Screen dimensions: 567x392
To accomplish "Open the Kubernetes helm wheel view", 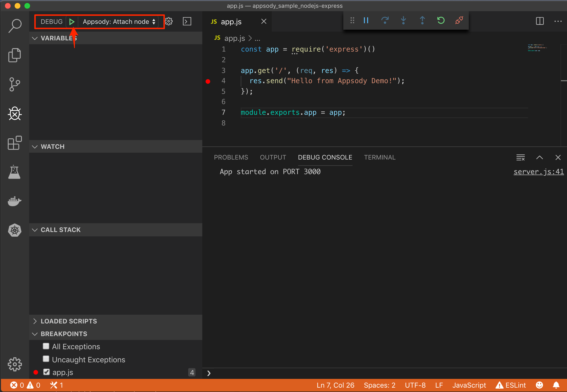I will 15,230.
